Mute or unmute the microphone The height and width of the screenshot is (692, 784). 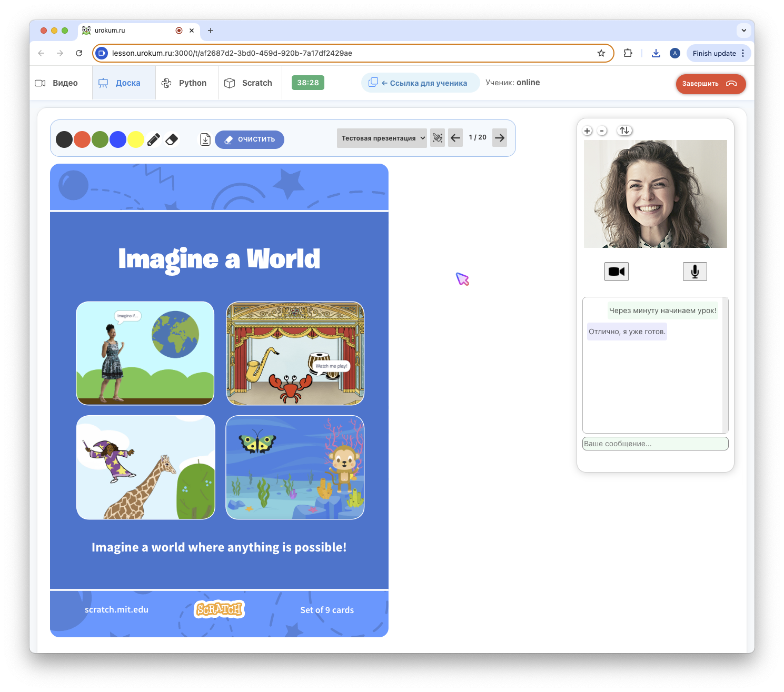(x=694, y=272)
